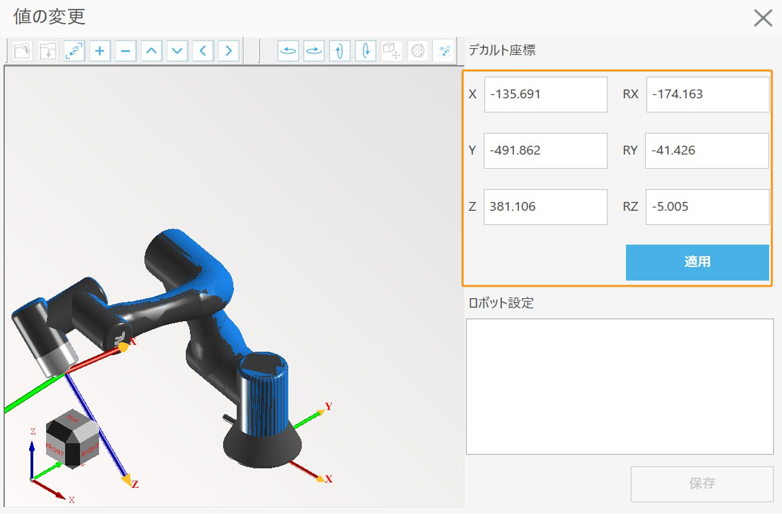Pan view left with the left chevron

203,51
